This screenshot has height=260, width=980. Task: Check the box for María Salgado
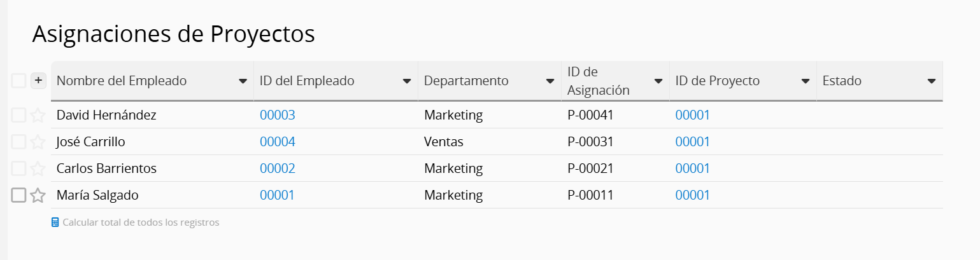click(x=18, y=195)
